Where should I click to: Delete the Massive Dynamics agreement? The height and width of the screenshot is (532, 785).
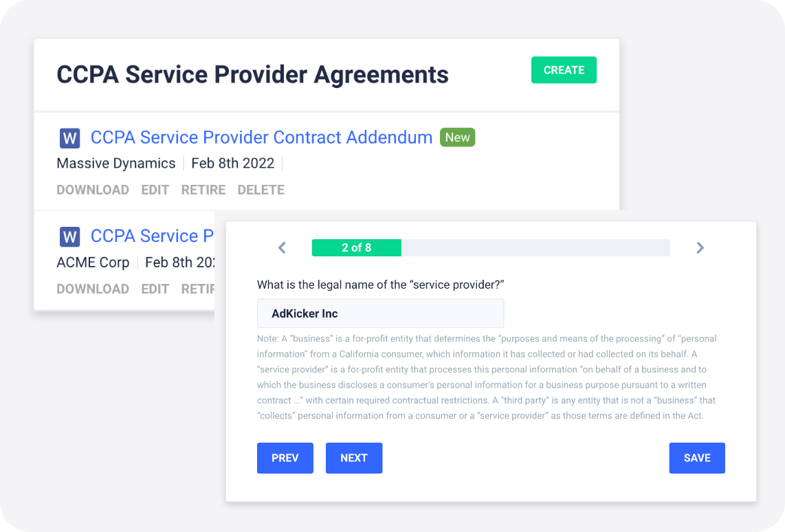(261, 190)
